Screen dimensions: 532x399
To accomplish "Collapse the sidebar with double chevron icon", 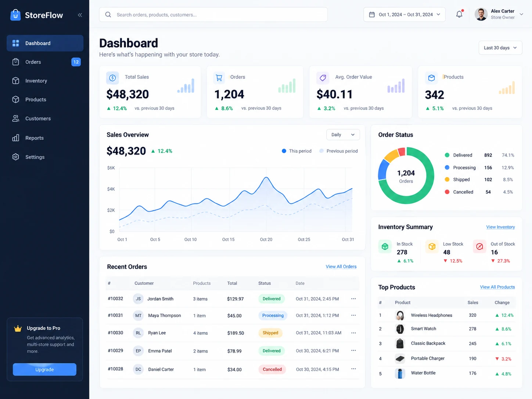I will (80, 15).
